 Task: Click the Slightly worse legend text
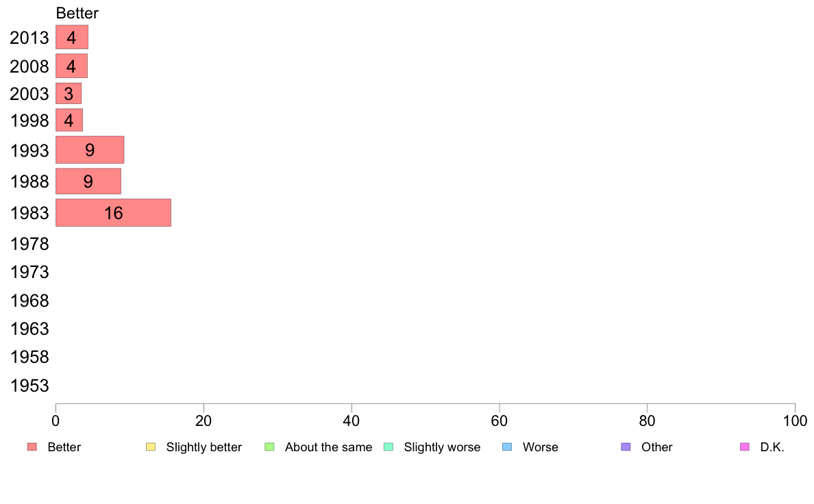pos(443,447)
